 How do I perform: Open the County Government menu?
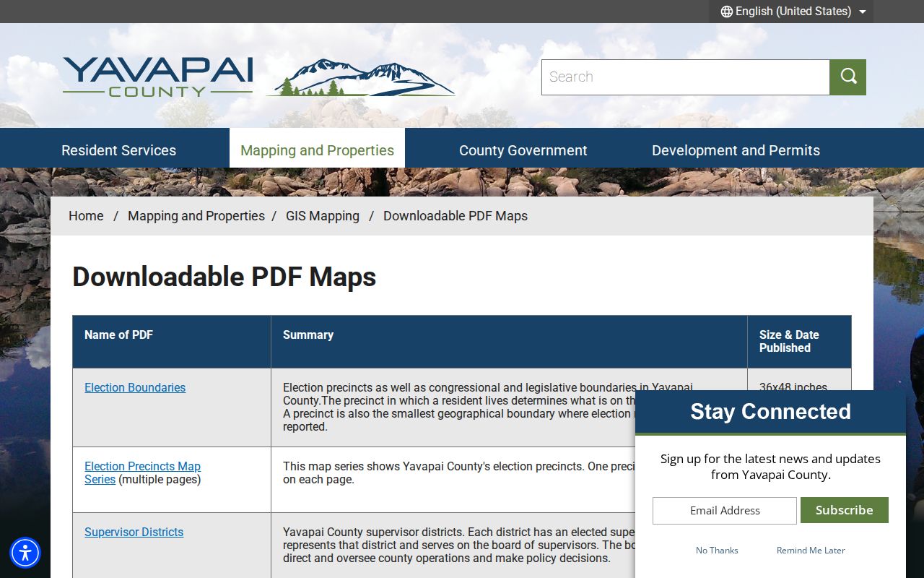tap(523, 150)
